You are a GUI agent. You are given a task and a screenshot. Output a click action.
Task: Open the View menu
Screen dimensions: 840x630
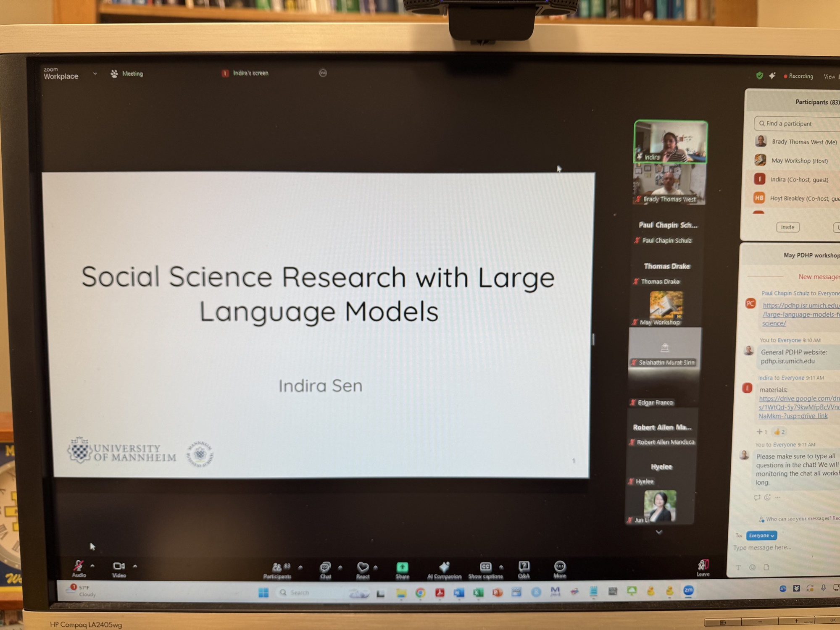pos(829,76)
